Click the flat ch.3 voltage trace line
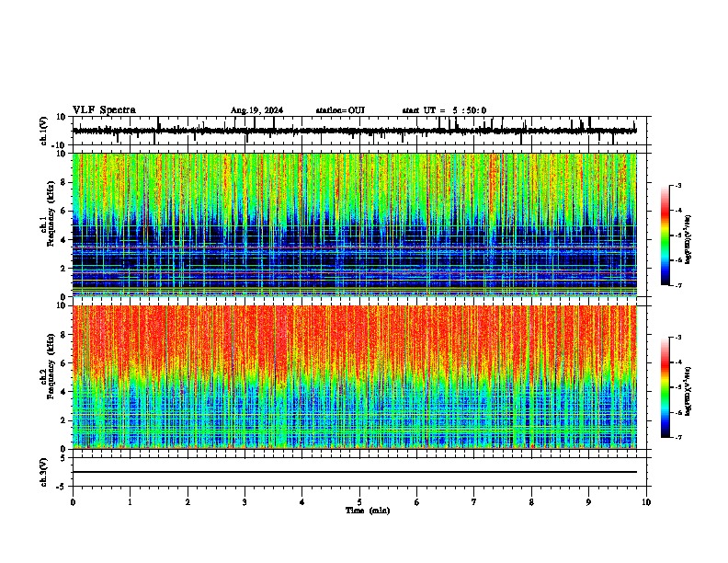Image resolution: width=728 pixels, height=563 pixels. click(x=354, y=472)
